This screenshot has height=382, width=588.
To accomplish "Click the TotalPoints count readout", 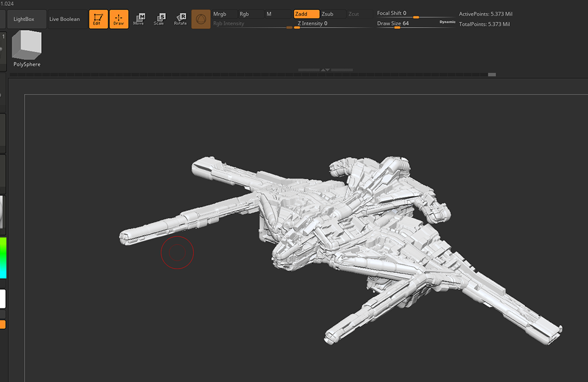I will click(x=485, y=24).
